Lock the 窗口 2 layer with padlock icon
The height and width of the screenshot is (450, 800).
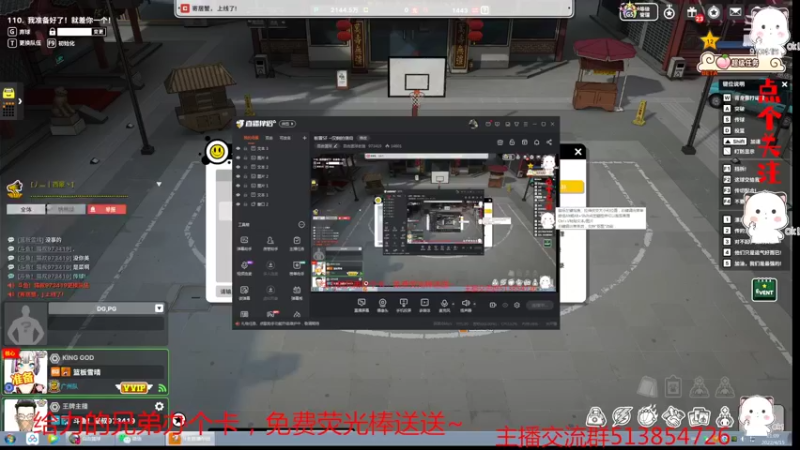246,204
